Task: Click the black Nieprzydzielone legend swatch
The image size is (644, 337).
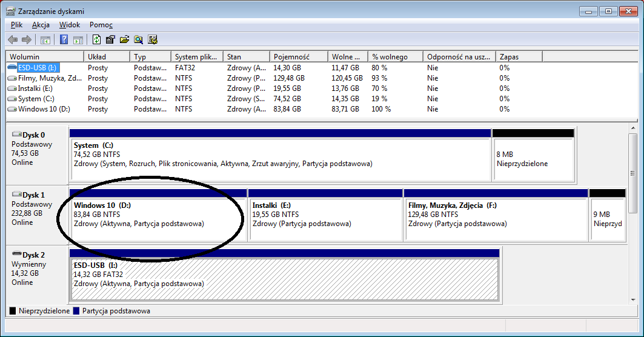Action: click(x=12, y=311)
